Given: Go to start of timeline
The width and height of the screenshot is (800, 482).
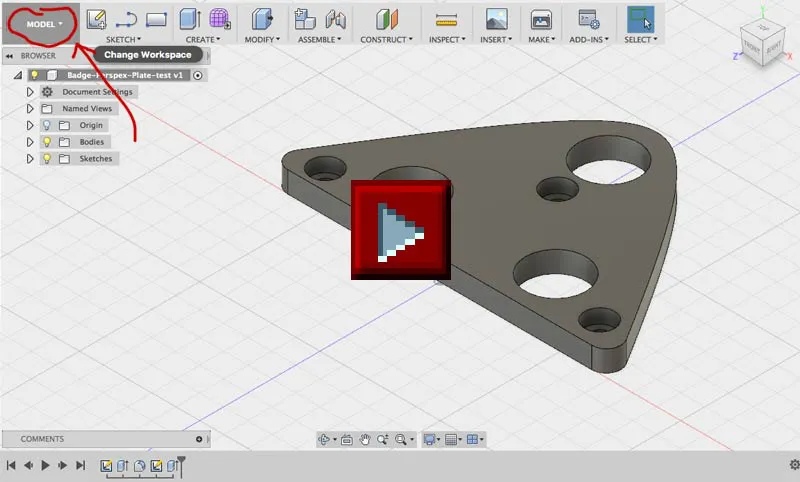Looking at the screenshot, I should point(11,465).
